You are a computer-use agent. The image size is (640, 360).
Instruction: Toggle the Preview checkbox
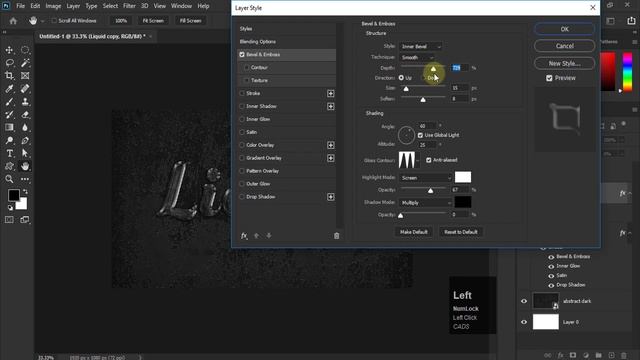549,78
